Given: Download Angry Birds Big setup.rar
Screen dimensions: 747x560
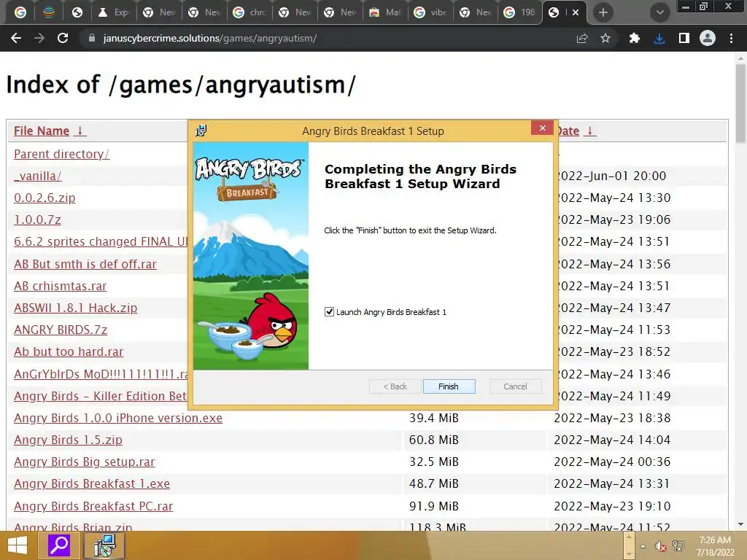Looking at the screenshot, I should pos(85,462).
